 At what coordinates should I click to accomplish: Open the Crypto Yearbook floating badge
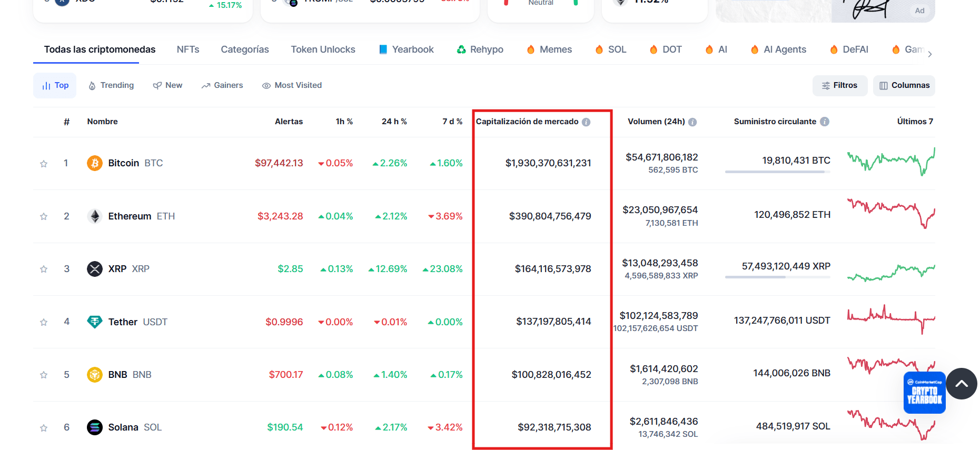coord(924,393)
